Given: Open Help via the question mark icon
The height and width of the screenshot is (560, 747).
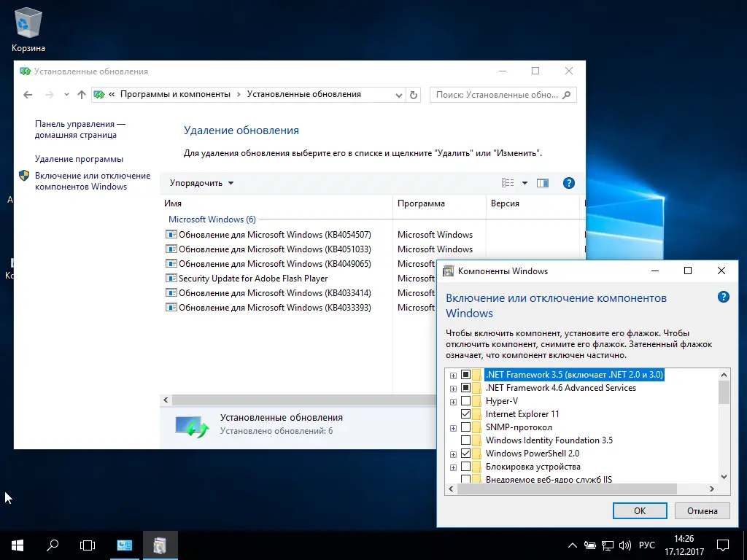Looking at the screenshot, I should tap(569, 182).
